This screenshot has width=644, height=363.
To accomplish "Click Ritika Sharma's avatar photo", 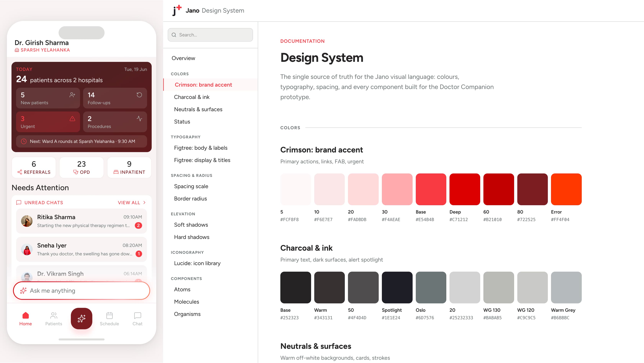I will coord(27,221).
